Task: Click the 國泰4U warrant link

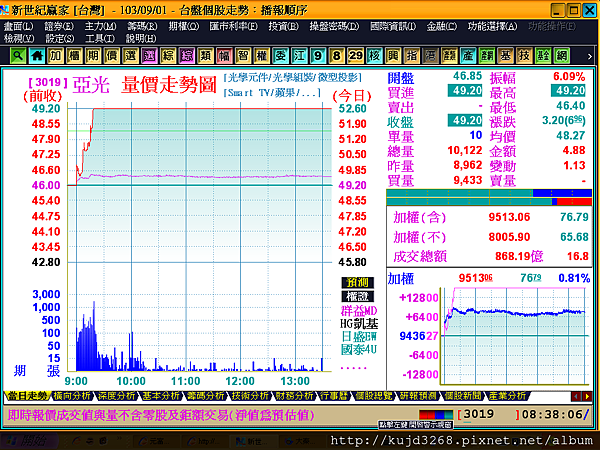Action: (x=359, y=349)
